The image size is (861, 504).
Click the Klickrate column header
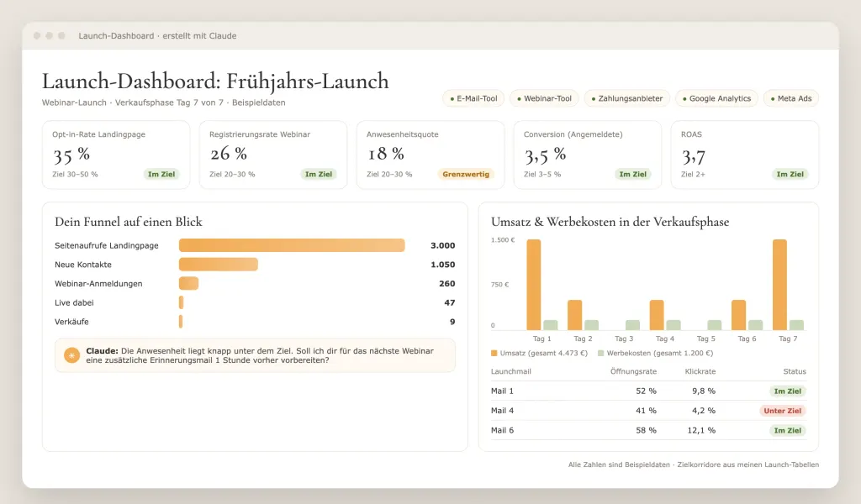click(700, 371)
